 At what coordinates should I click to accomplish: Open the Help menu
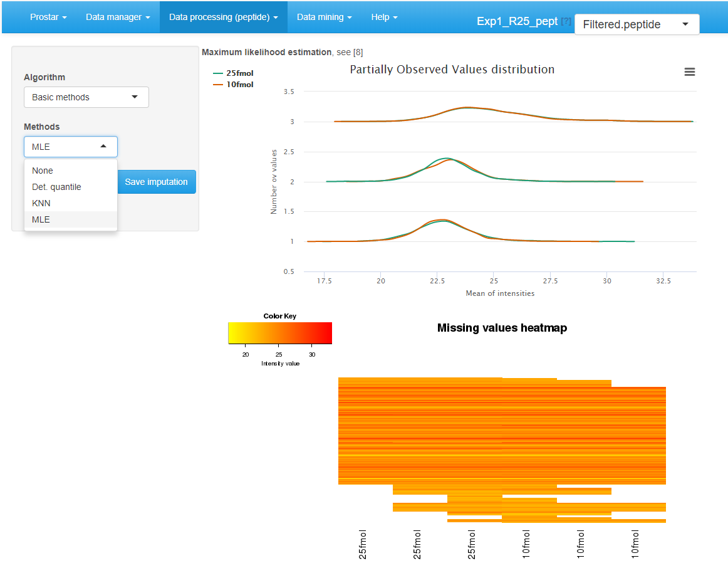click(384, 17)
